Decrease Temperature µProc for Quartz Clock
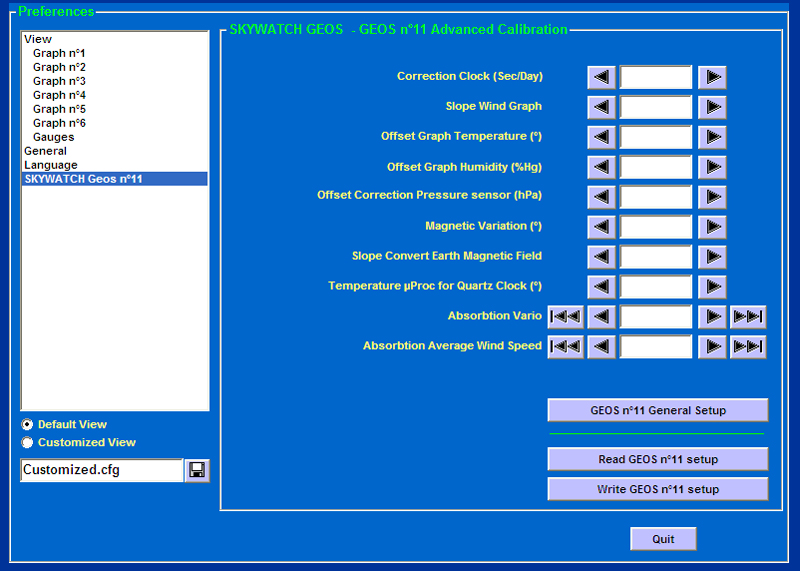The image size is (800, 571). point(602,287)
